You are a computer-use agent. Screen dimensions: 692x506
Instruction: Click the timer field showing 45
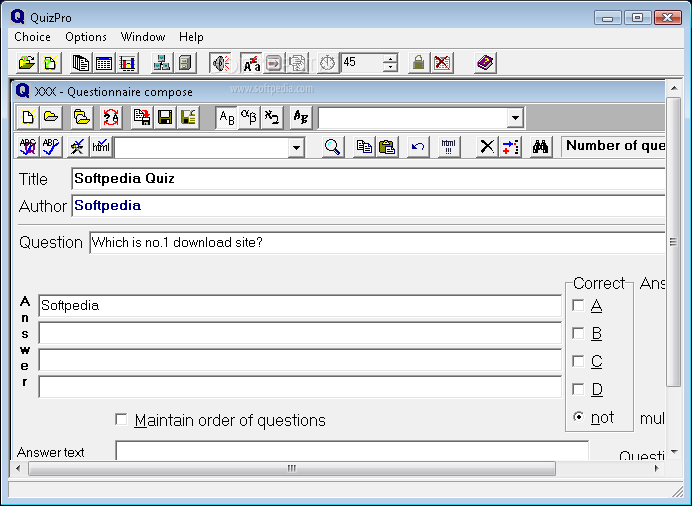click(x=362, y=63)
